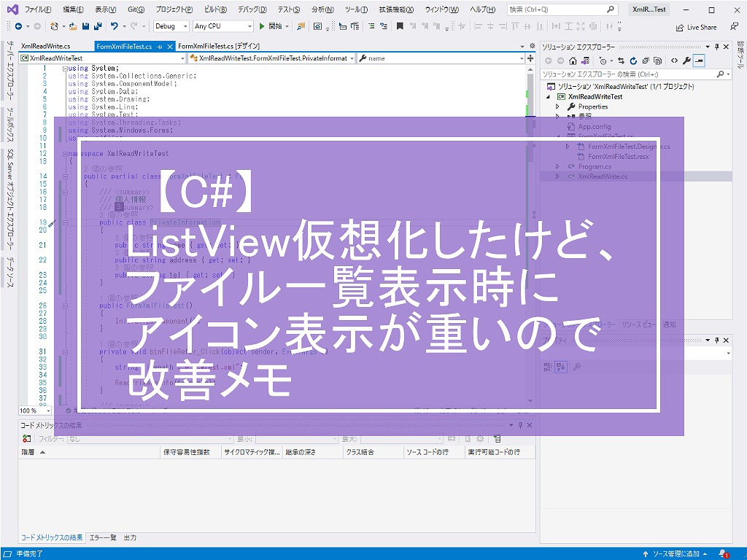Viewport: 747px width, 560px height.
Task: Toggle Preview Selected Items in Solution Explorer
Action: pos(699,61)
